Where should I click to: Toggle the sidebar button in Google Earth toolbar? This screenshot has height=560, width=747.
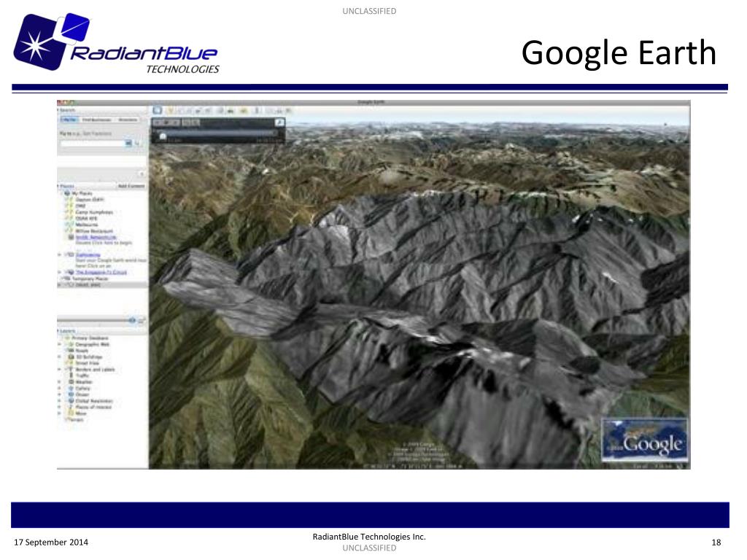[158, 111]
